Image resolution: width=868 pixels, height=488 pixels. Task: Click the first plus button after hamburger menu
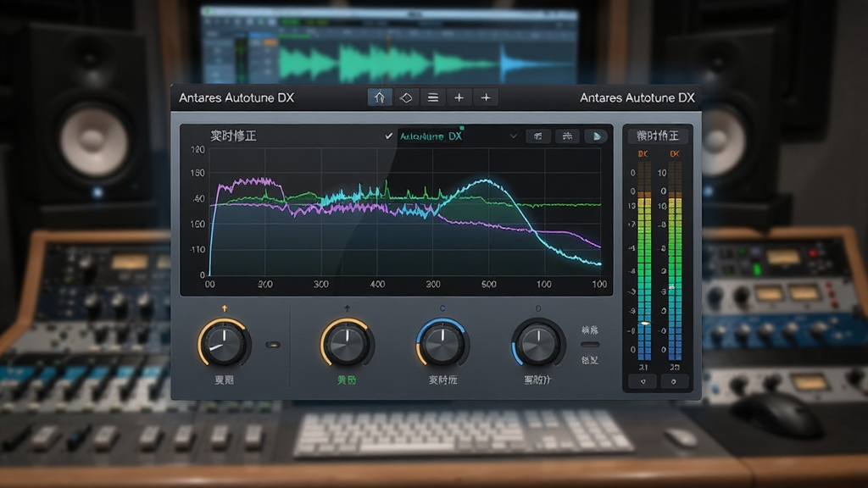[459, 97]
